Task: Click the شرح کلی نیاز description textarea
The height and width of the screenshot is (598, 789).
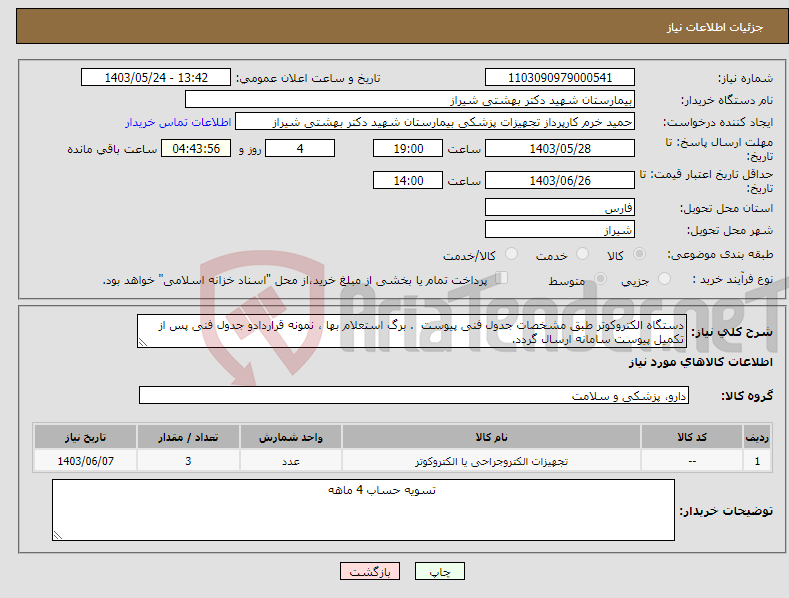Action: [x=412, y=331]
